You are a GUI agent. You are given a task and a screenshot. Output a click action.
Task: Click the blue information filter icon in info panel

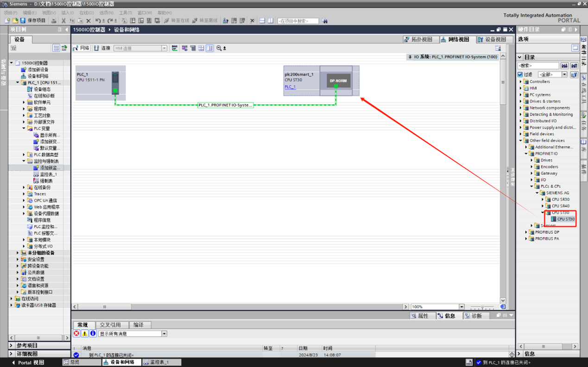pyautogui.click(x=93, y=334)
